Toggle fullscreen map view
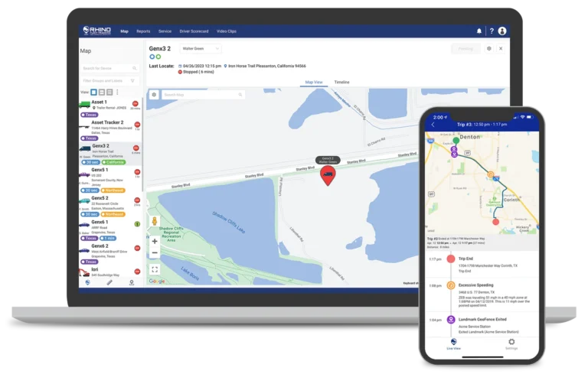This screenshot has height=374, width=588. tap(155, 269)
